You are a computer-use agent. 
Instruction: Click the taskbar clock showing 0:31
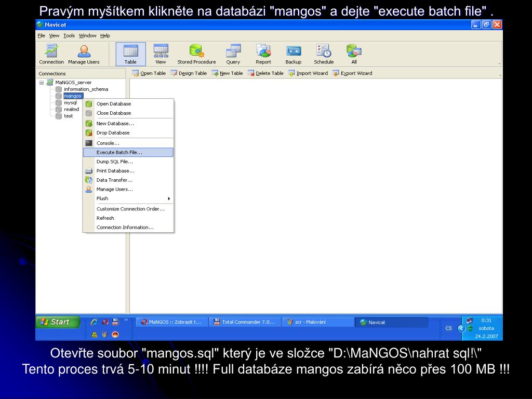(486, 320)
